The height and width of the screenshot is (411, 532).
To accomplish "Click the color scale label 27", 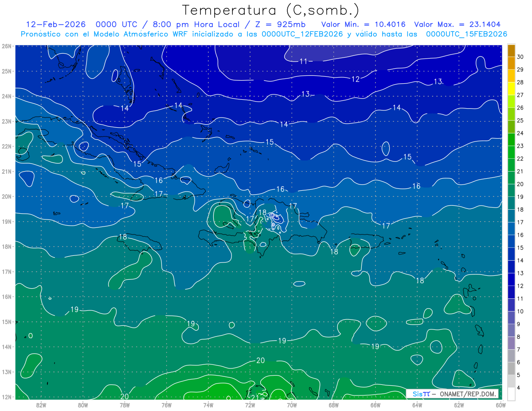I will coord(520,95).
